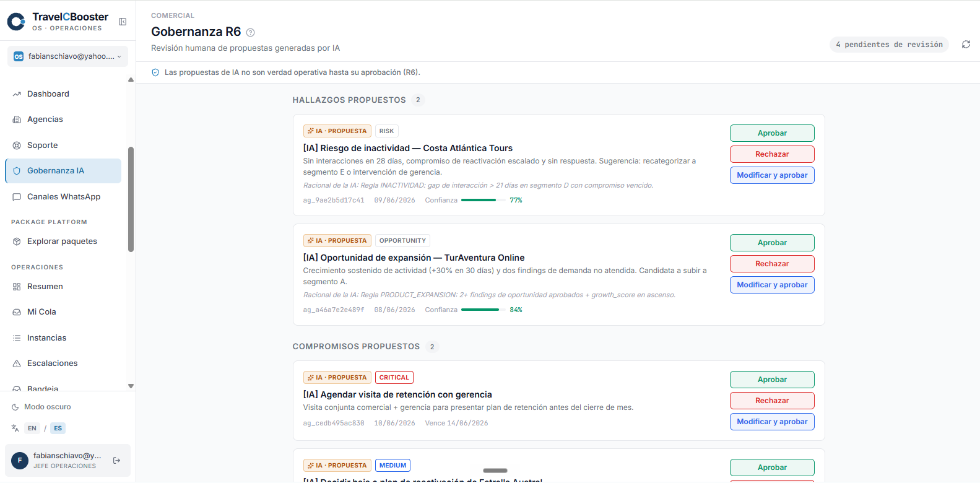Click the Instancias list icon
The image size is (980, 483).
click(17, 338)
